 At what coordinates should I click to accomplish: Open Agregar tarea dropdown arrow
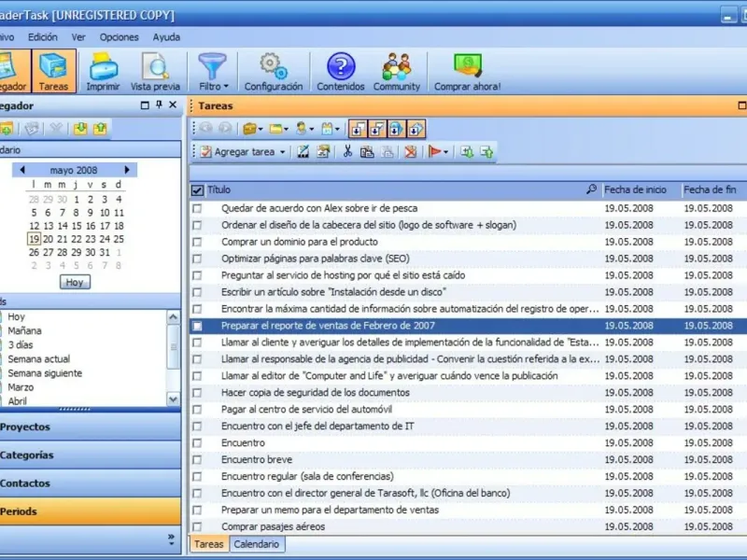[x=283, y=152]
